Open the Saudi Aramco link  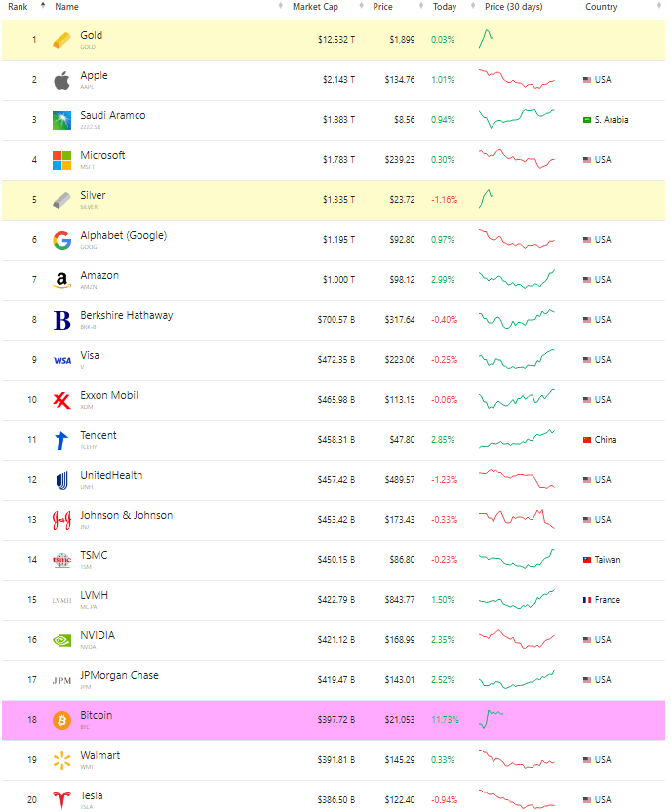click(x=113, y=115)
